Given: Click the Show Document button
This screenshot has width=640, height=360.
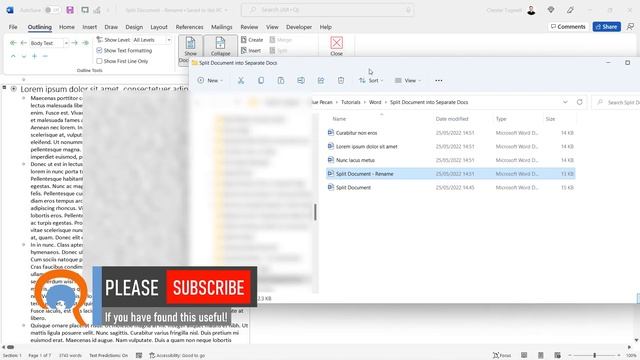Looking at the screenshot, I should tap(190, 49).
